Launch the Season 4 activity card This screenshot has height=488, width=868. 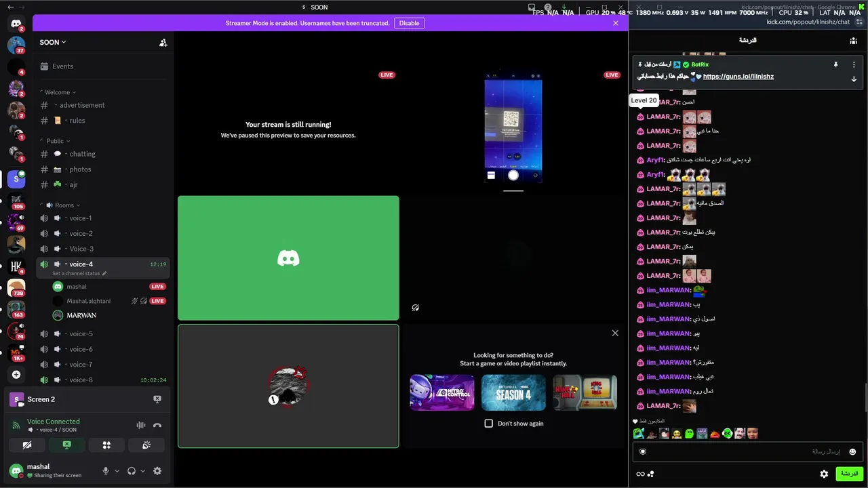point(513,392)
